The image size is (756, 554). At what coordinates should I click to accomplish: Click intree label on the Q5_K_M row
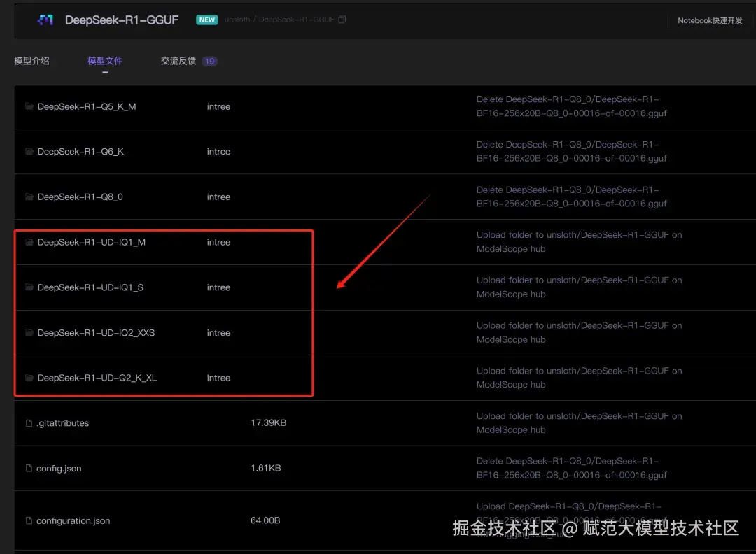point(218,106)
